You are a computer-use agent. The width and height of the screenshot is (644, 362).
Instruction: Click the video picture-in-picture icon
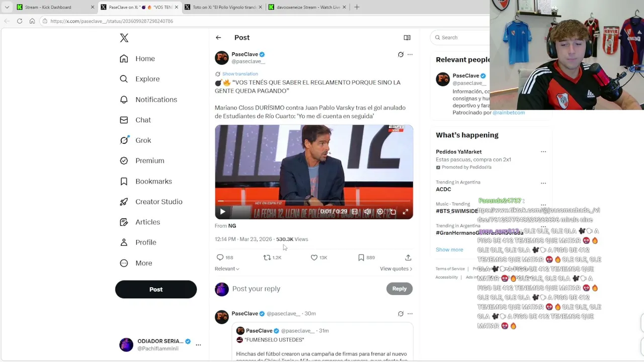(x=393, y=212)
